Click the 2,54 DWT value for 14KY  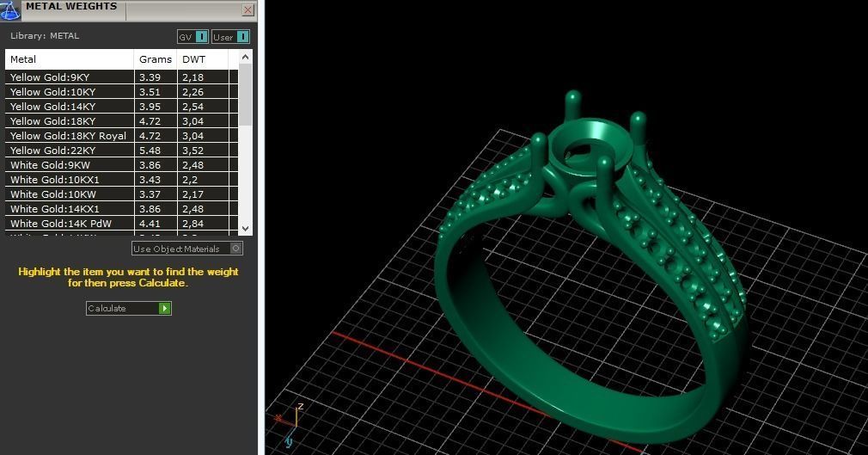click(193, 107)
